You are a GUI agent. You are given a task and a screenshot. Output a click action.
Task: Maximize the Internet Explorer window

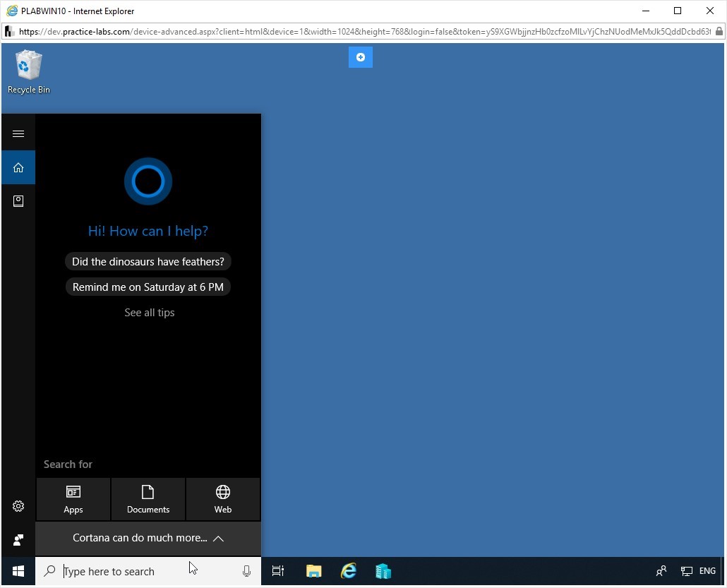(678, 11)
